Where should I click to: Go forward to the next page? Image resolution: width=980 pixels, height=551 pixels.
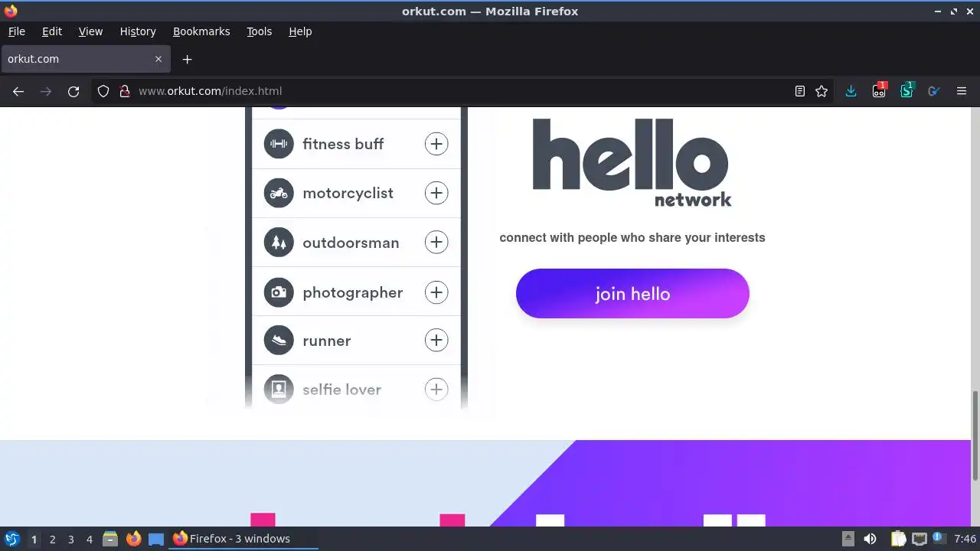[46, 91]
